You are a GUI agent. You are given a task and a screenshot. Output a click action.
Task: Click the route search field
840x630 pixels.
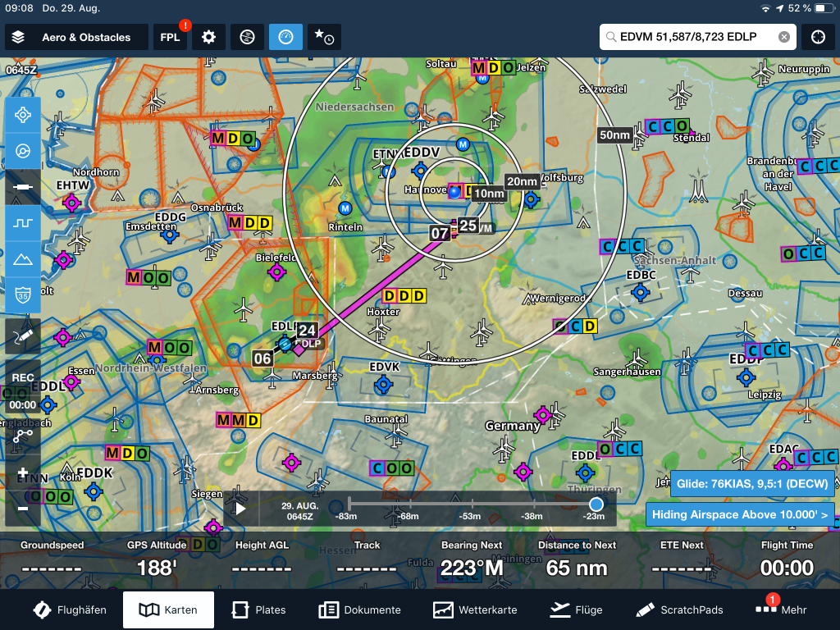click(x=696, y=37)
